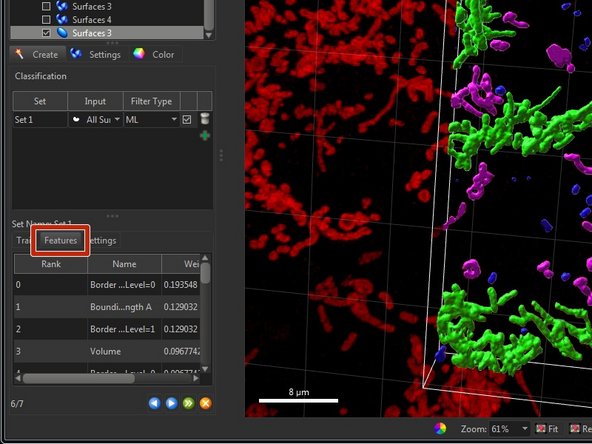Click the Surfaces 4 object icon
The height and width of the screenshot is (444, 592).
coord(62,19)
